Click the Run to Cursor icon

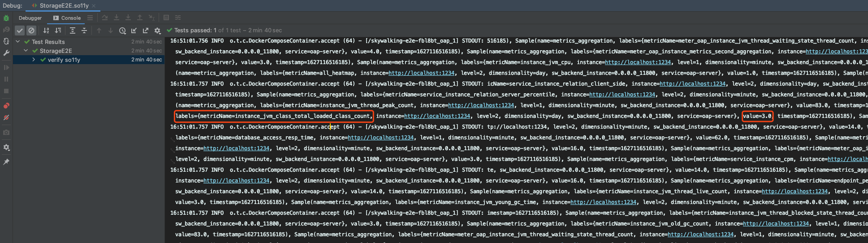[x=151, y=18]
